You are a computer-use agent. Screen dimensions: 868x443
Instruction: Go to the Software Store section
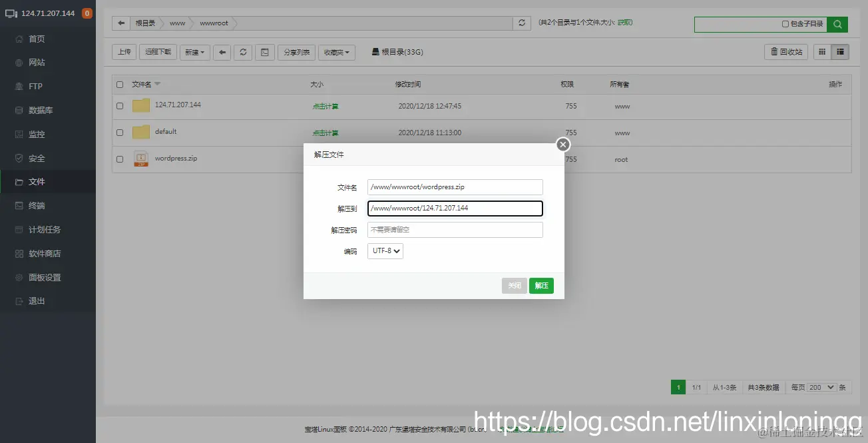tap(44, 253)
